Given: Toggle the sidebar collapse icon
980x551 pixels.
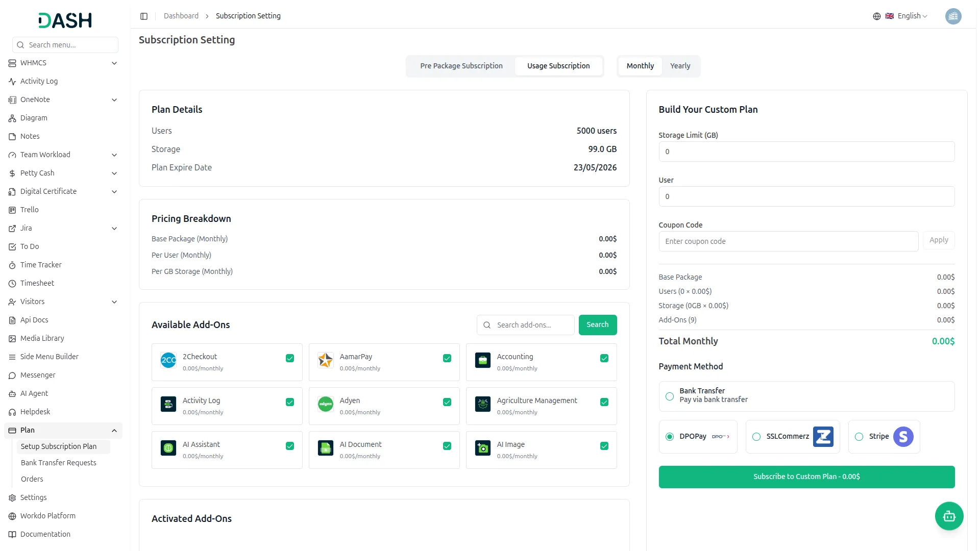Looking at the screenshot, I should (x=144, y=16).
